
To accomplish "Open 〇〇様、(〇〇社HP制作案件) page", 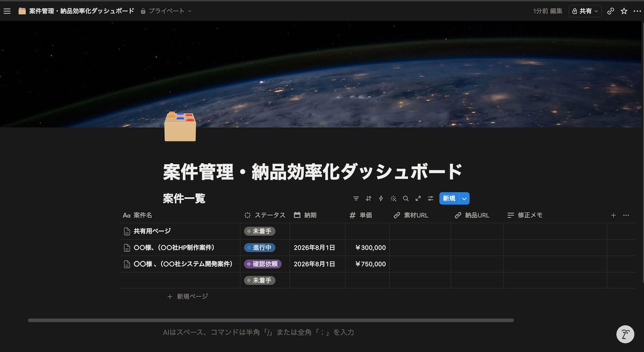I will click(174, 248).
